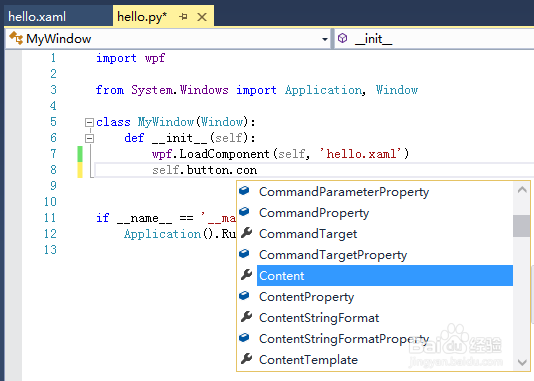This screenshot has width=534, height=381.
Task: Click the completion list scroll up arrow
Action: [522, 190]
